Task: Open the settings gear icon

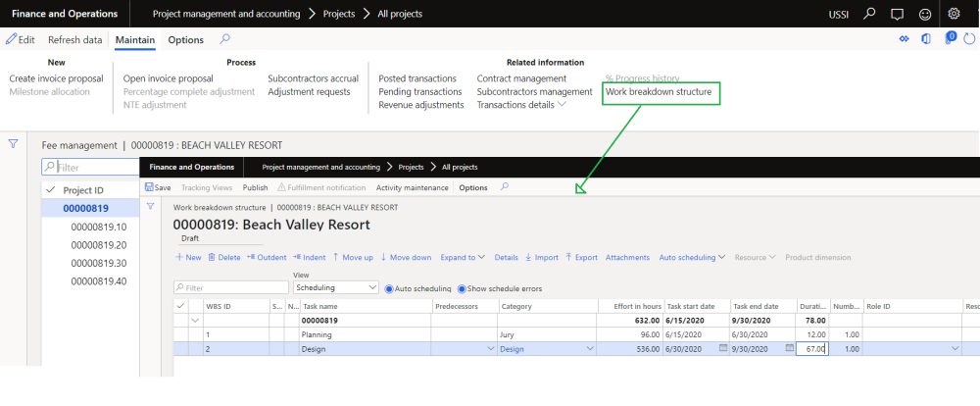Action: point(954,13)
